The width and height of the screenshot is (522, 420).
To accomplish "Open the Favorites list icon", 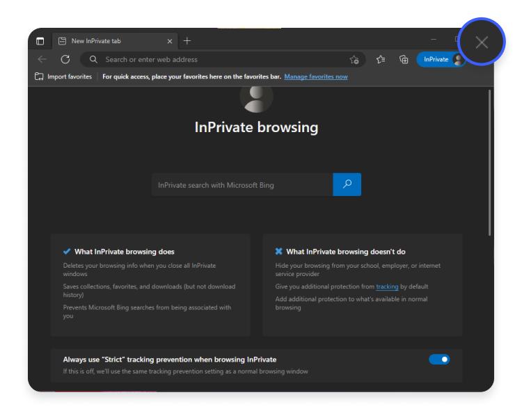I will point(381,59).
